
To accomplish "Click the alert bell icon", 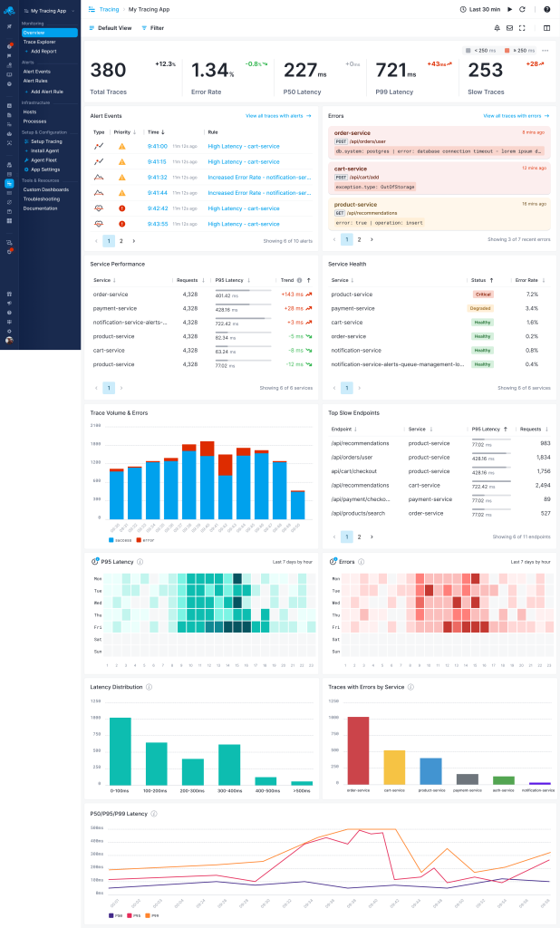I will 497,28.
